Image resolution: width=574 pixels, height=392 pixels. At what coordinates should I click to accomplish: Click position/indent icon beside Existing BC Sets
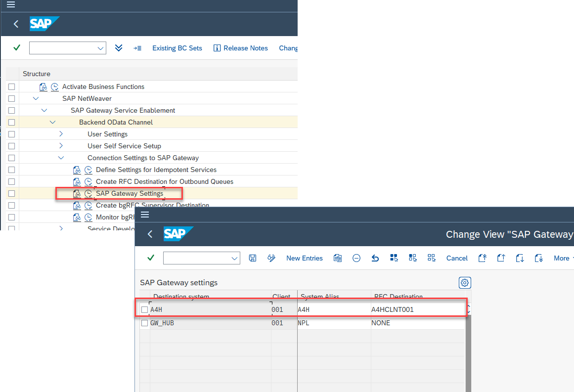[137, 48]
